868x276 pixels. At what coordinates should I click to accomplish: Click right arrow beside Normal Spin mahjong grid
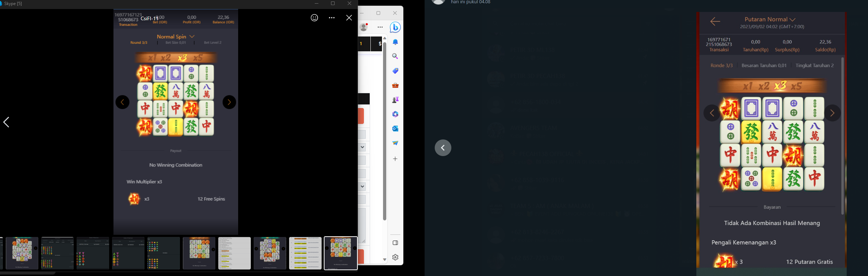(x=229, y=102)
